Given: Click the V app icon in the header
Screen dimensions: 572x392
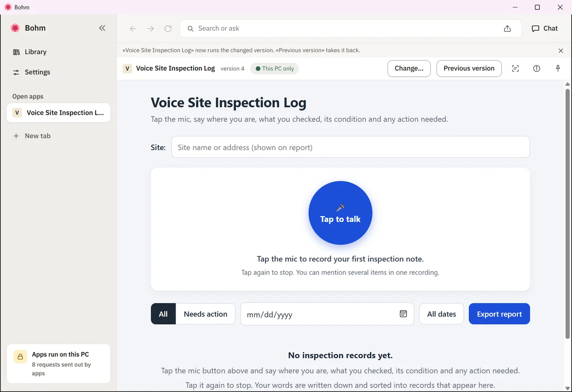Looking at the screenshot, I should (x=127, y=69).
